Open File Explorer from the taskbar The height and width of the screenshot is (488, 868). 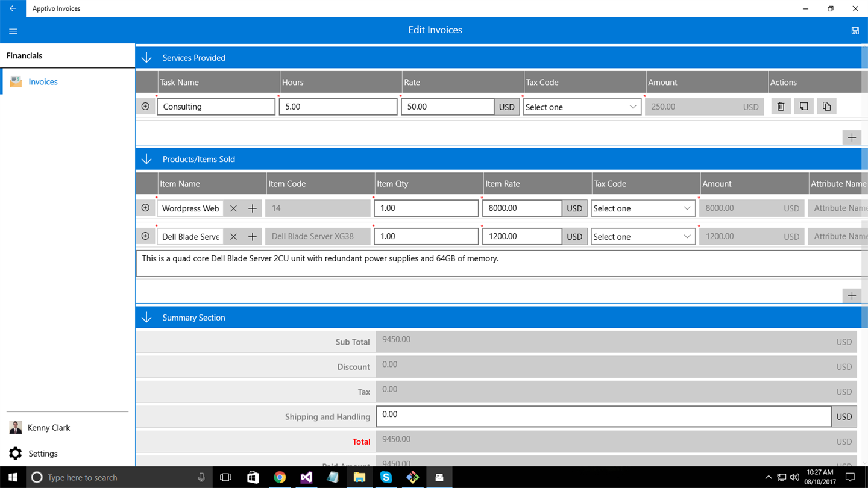(359, 477)
